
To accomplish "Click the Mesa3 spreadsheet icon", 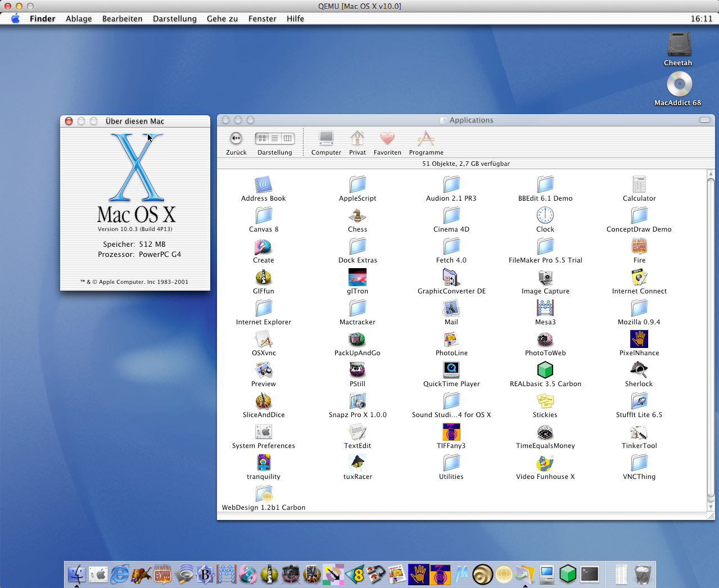I will pos(545,308).
